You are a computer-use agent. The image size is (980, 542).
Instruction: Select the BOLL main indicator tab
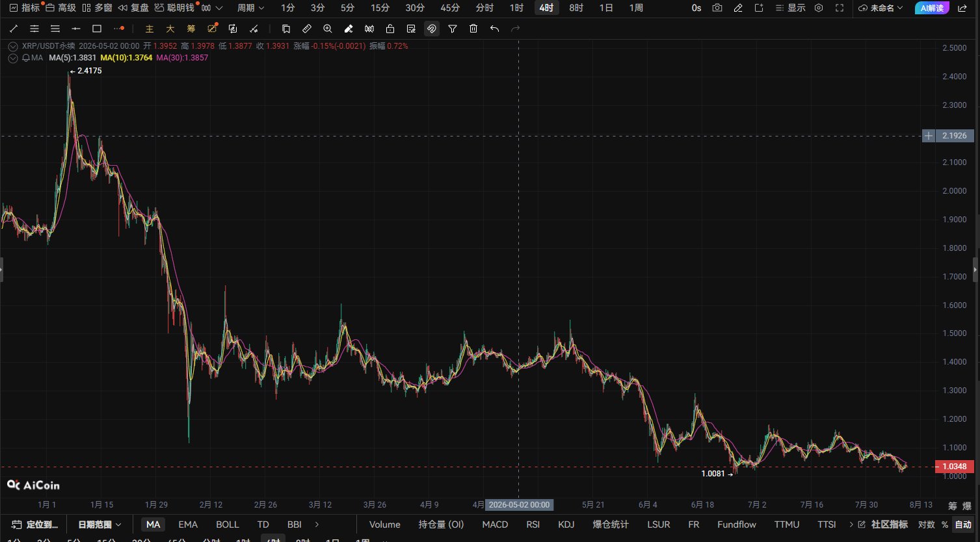tap(228, 524)
